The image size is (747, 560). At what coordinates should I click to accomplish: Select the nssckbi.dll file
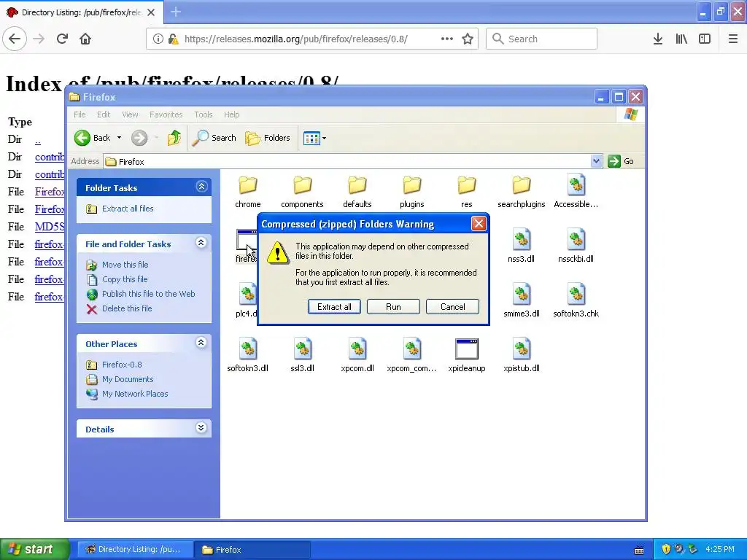(x=576, y=246)
